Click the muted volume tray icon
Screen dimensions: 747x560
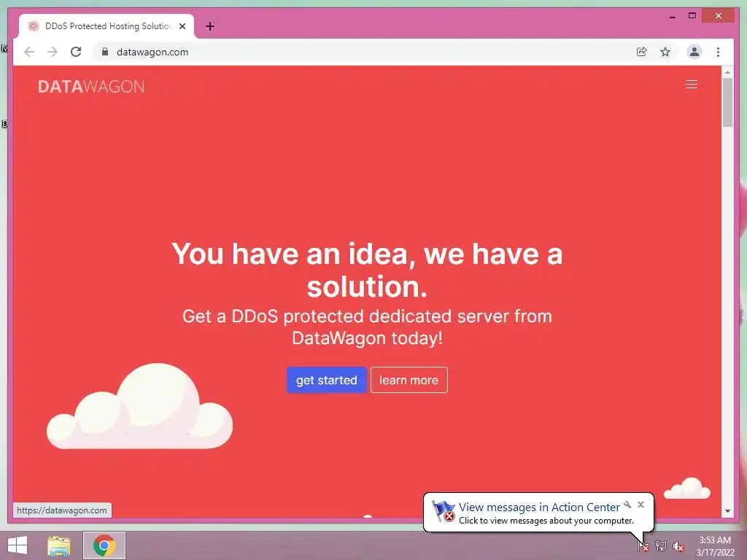tap(678, 545)
